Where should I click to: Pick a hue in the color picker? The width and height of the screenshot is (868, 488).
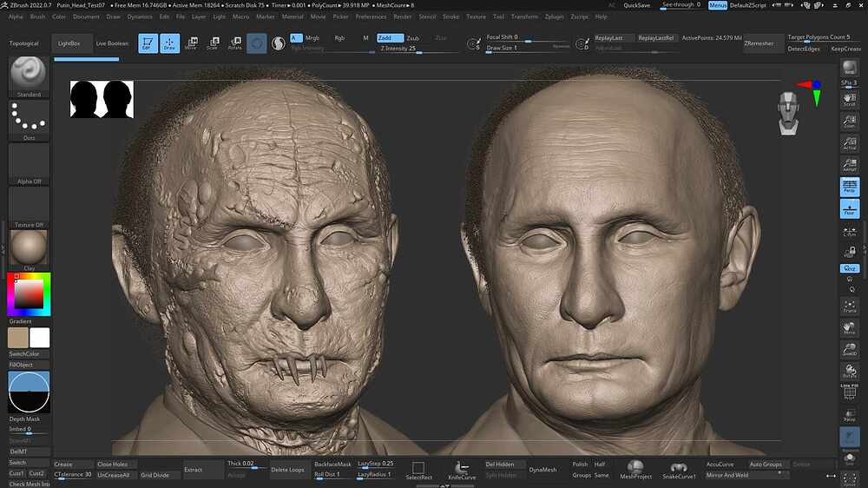[29, 294]
